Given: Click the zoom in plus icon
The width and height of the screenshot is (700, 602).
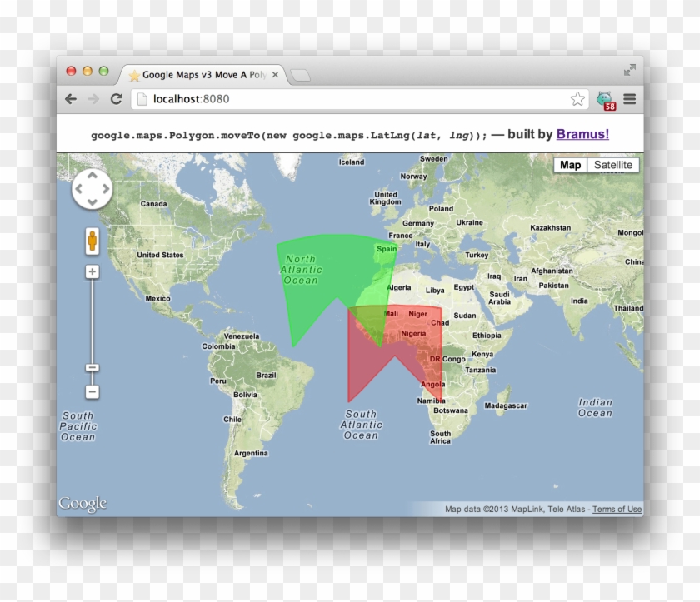Looking at the screenshot, I should [x=92, y=271].
